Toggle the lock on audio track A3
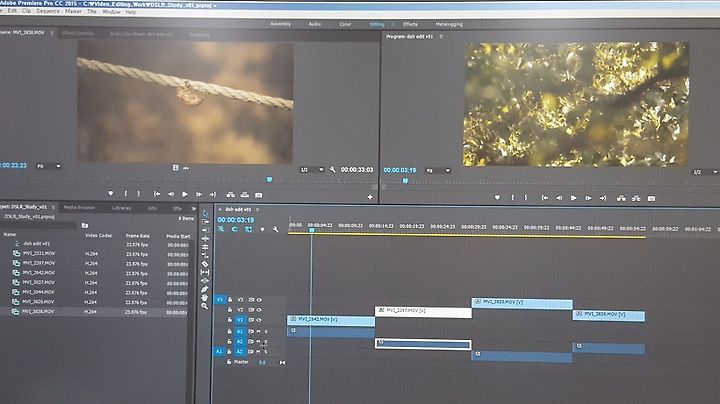 (229, 352)
